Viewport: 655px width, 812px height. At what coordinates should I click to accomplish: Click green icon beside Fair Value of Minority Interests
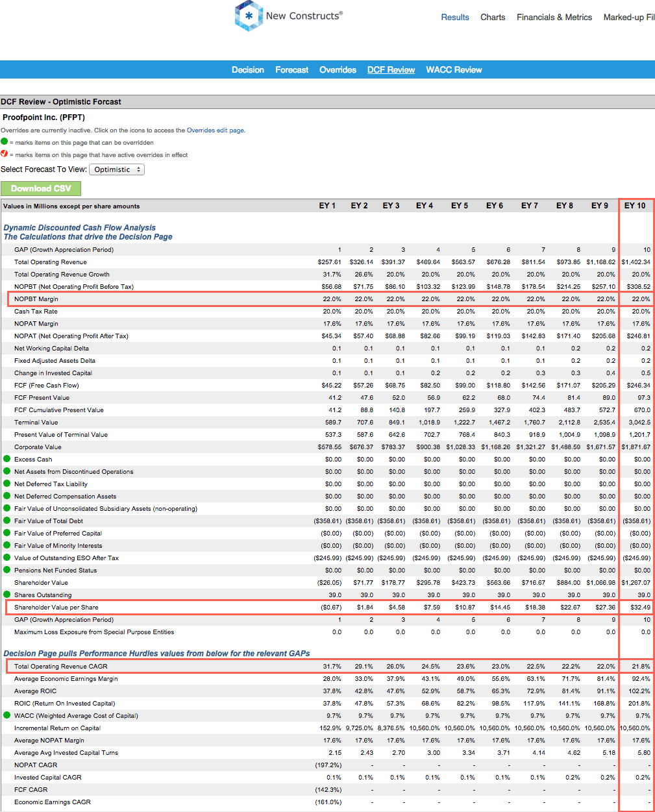7,545
